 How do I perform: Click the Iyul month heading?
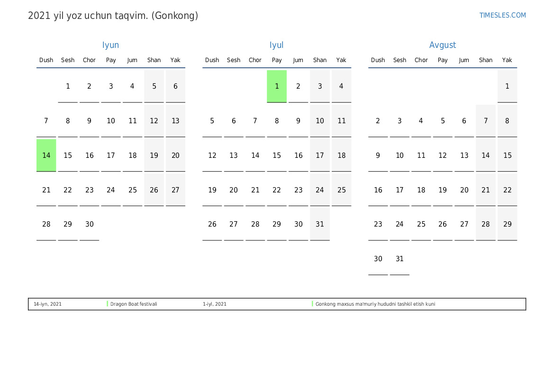tap(277, 45)
